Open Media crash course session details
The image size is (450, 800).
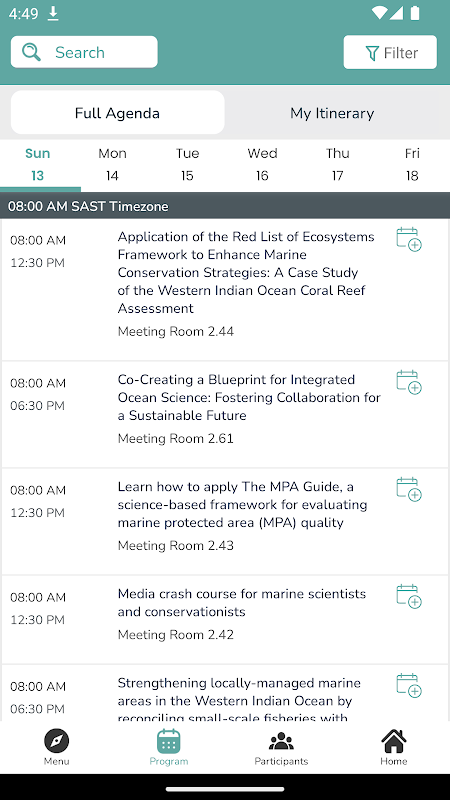(225, 619)
